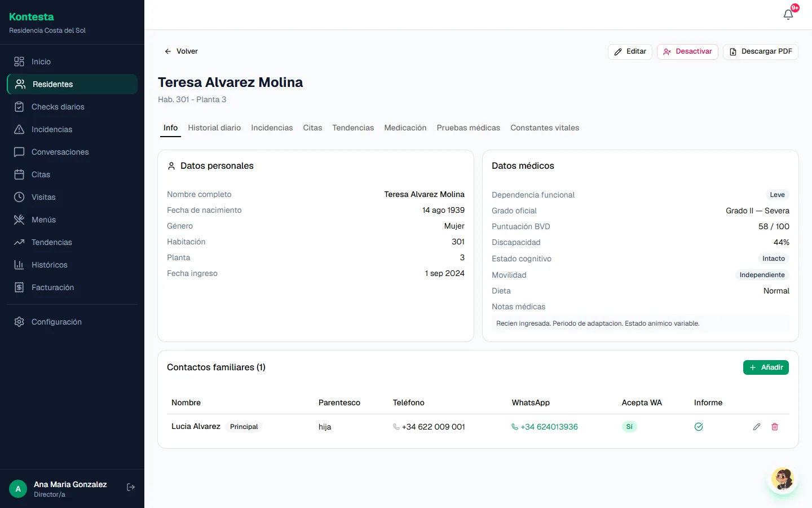Click the Intacto badge for Estado cognitivo
Screen dimensions: 812x508
tap(774, 259)
